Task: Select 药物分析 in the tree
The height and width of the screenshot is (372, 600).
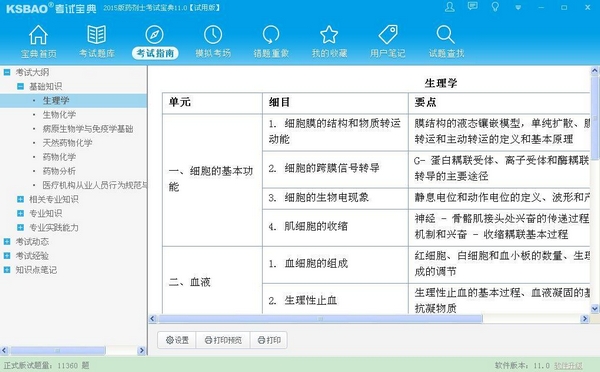Action: 59,171
